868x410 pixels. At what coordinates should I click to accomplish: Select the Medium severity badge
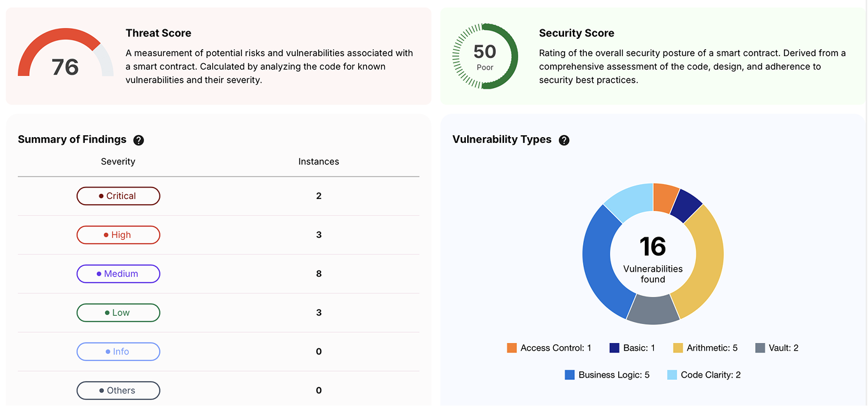click(118, 274)
